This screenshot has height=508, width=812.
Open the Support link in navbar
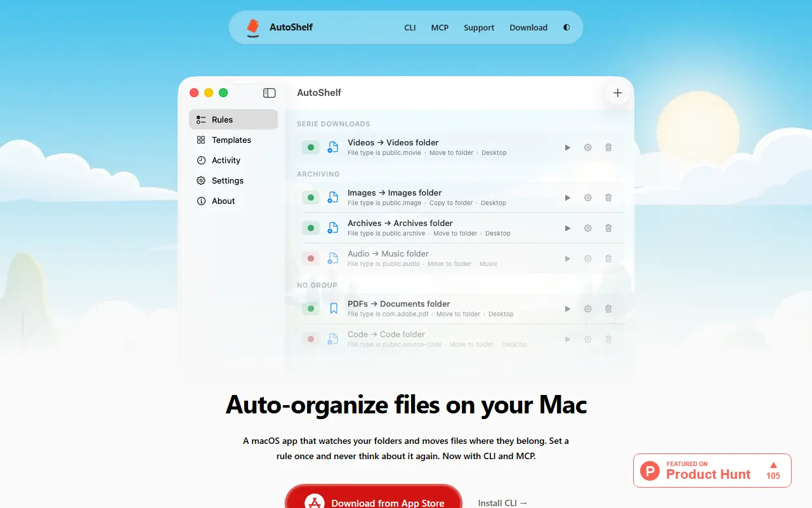(479, 27)
